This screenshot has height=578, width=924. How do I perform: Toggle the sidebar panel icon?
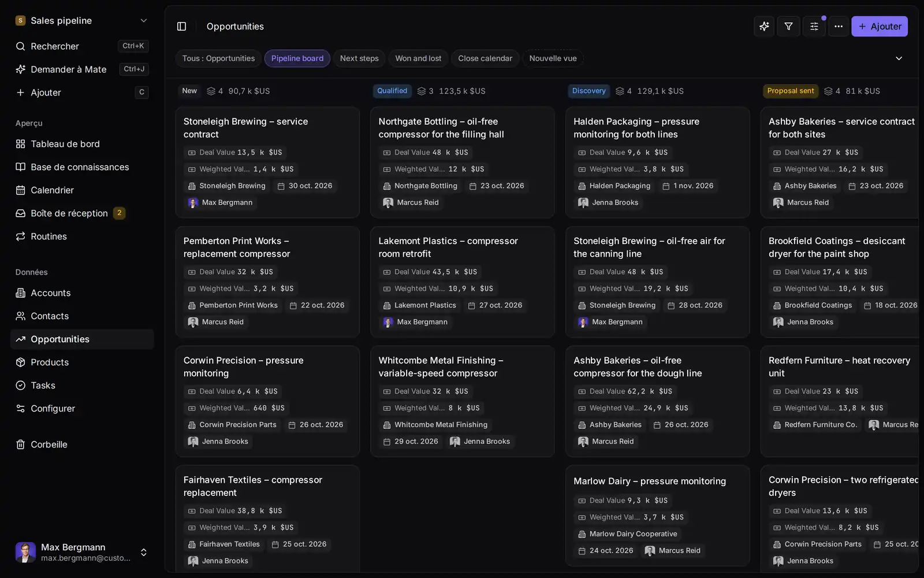click(x=181, y=27)
